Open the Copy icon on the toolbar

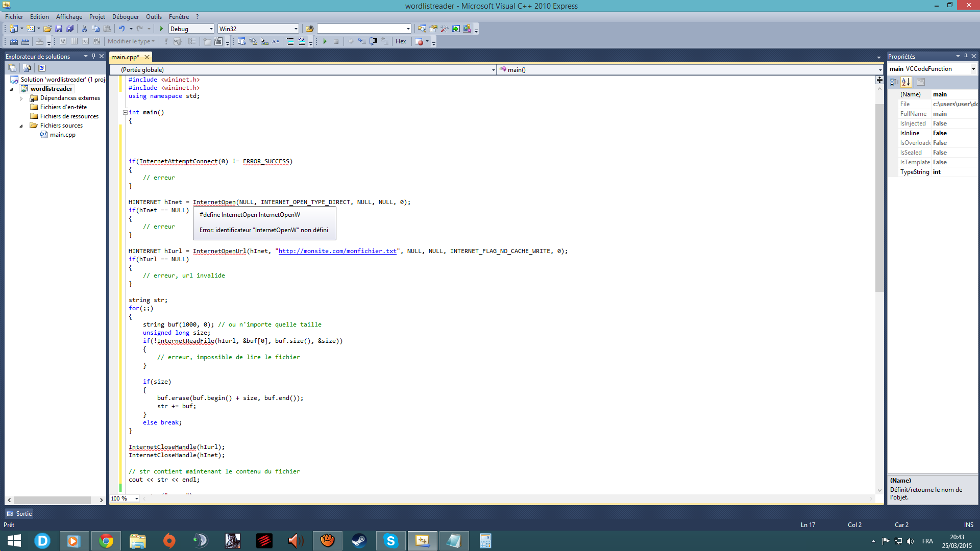[x=96, y=29]
